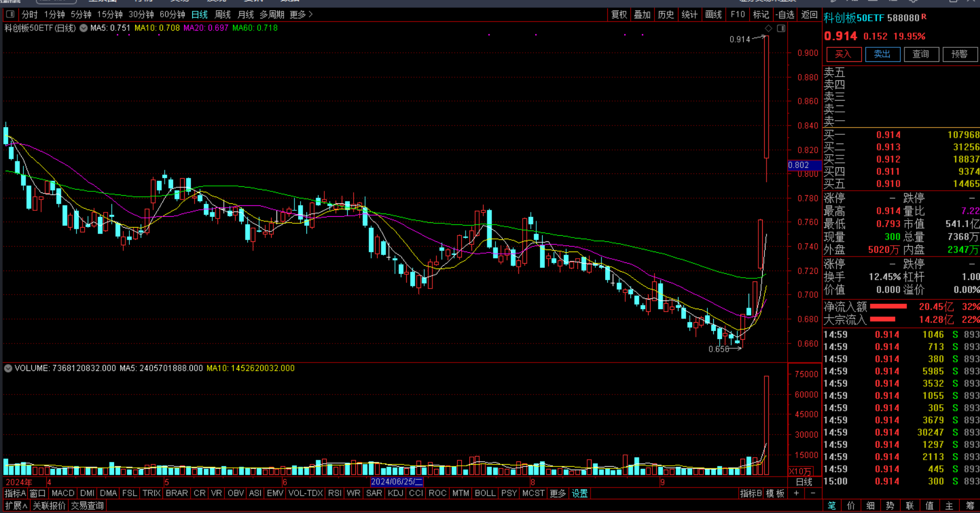Click 标记 mark button
The image size is (980, 513).
coord(761,15)
